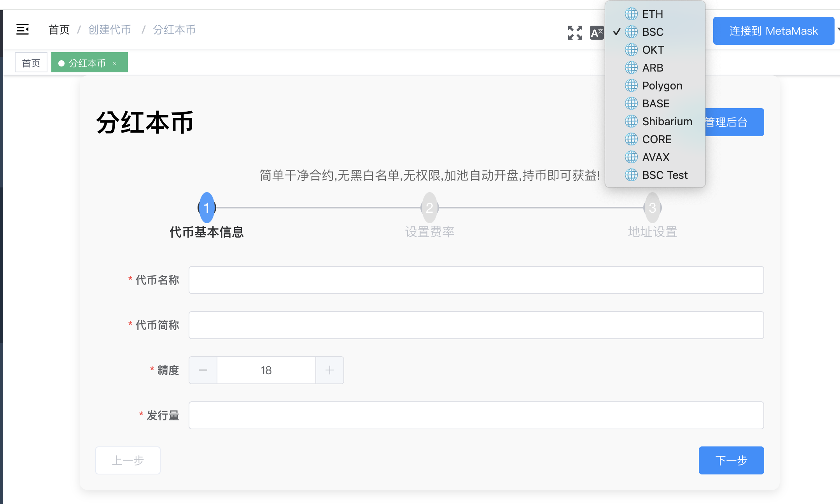This screenshot has height=504, width=840.
Task: Click step 2 circle 设置费率
Action: tap(429, 208)
